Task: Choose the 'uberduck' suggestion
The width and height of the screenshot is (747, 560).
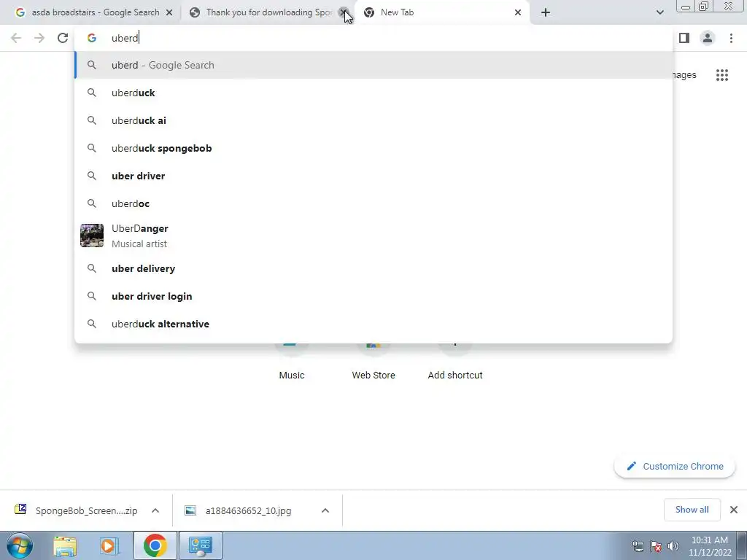Action: tap(373, 93)
